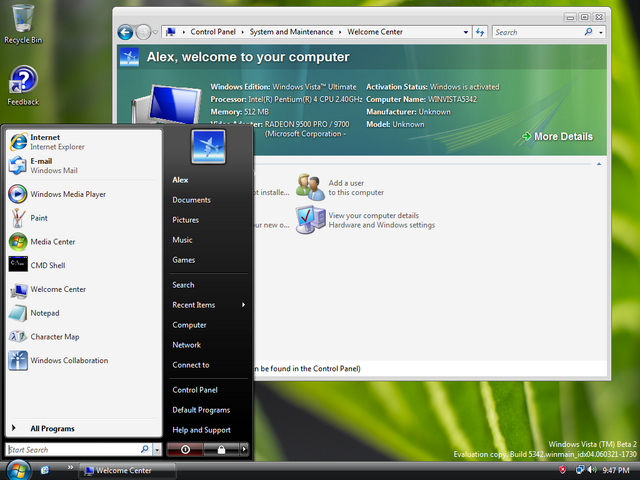Viewport: 640px width, 480px height.
Task: Open Documents from Start menu
Action: [x=191, y=200]
